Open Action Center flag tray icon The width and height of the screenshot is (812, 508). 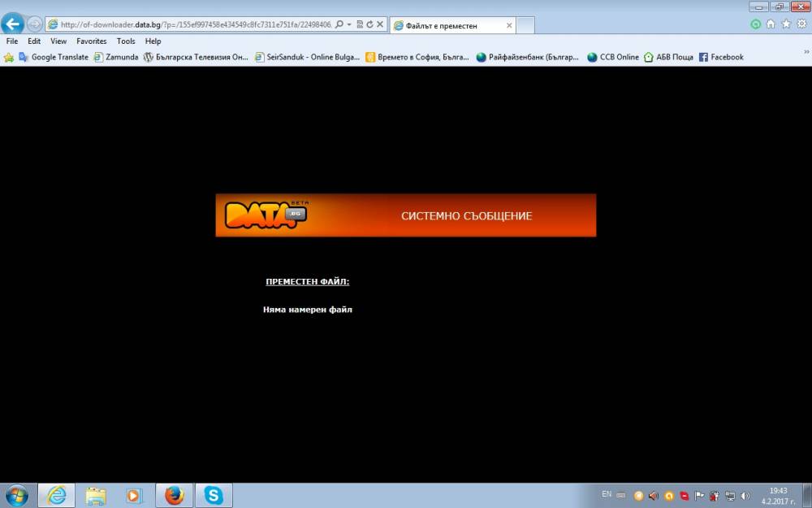click(699, 496)
